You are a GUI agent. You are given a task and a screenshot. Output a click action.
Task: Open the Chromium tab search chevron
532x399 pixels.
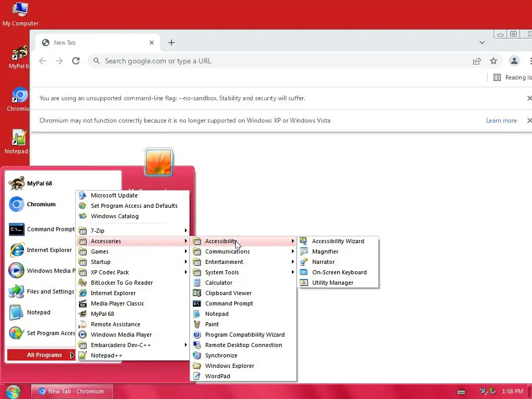tap(482, 43)
